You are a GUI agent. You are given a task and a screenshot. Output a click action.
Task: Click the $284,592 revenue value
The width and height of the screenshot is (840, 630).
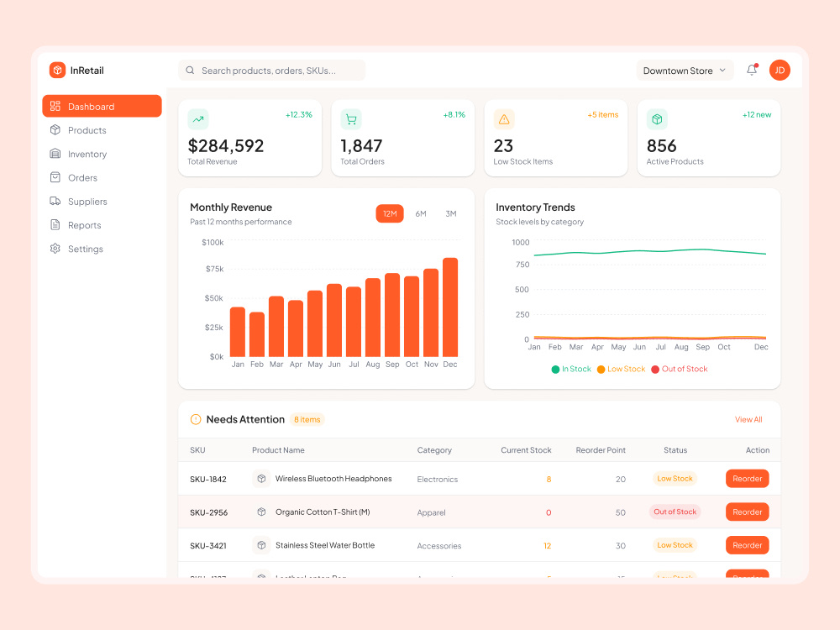tap(225, 145)
